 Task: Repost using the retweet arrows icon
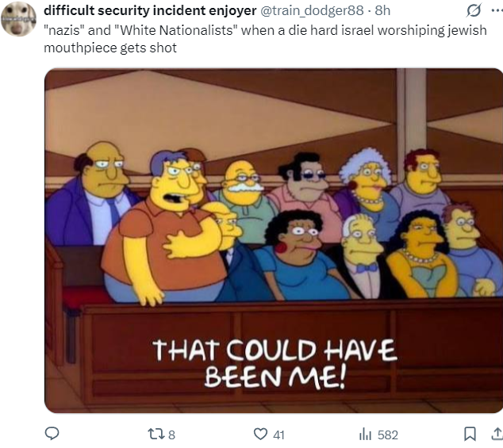point(156,435)
